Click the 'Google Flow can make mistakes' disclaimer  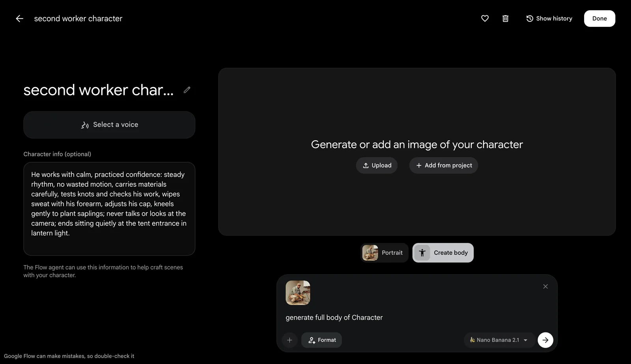69,356
